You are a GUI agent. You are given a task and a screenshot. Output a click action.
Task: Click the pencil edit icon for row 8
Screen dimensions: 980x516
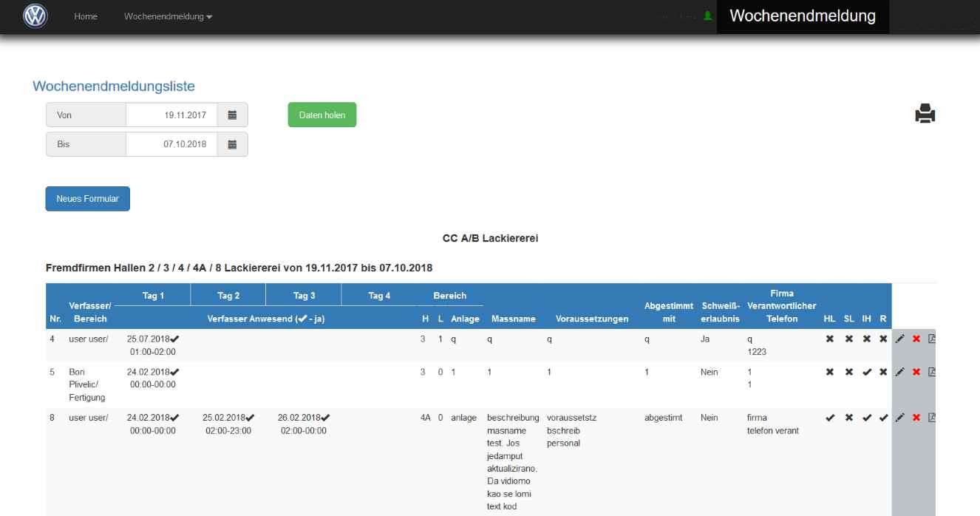click(x=899, y=418)
